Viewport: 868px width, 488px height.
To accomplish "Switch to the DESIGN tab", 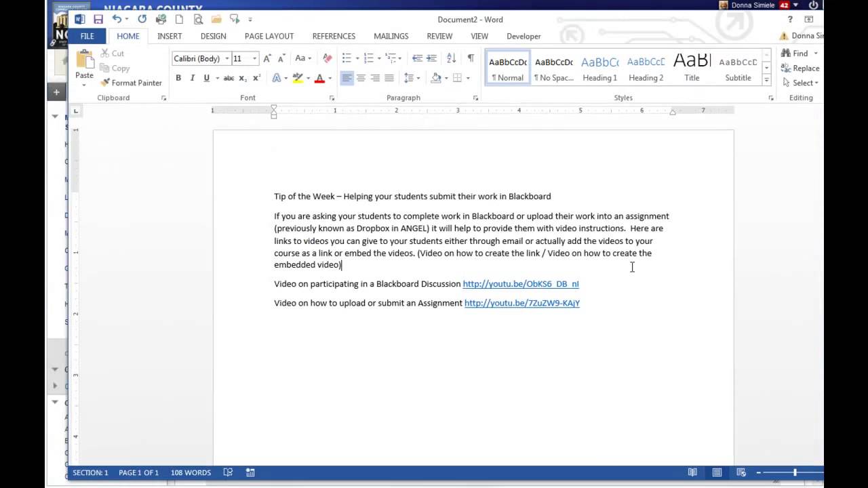I will click(x=213, y=36).
